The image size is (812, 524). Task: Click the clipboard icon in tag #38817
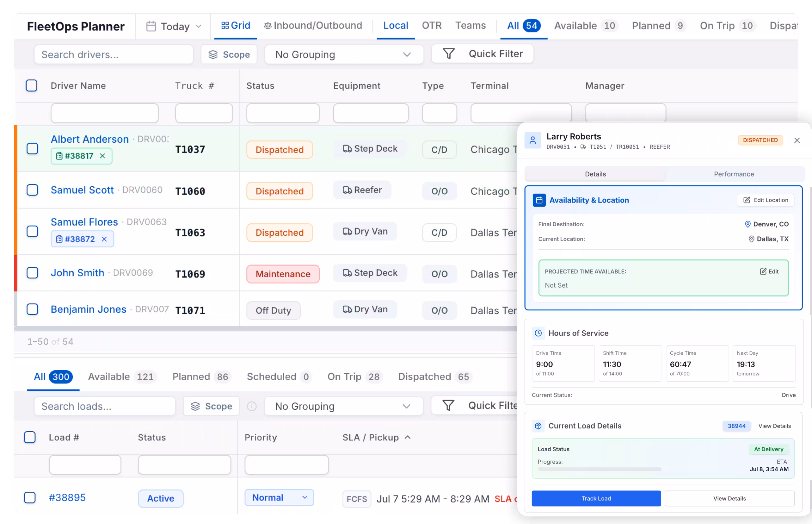tap(59, 156)
